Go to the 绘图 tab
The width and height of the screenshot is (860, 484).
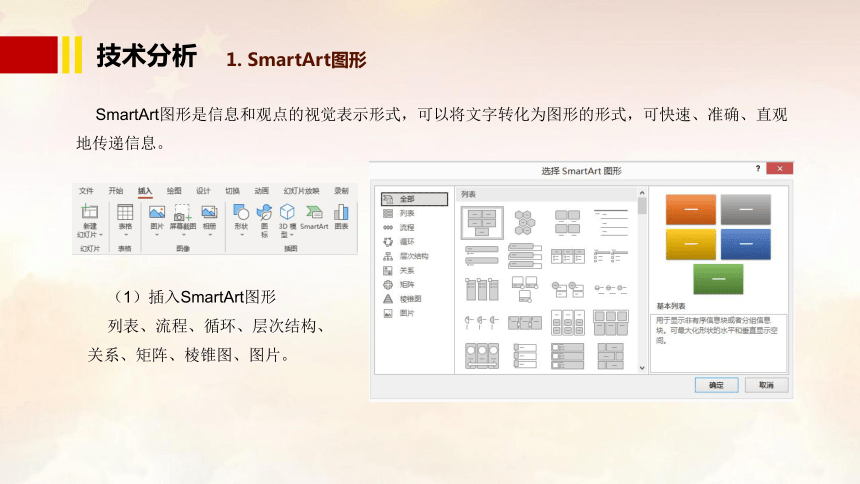coord(173,190)
